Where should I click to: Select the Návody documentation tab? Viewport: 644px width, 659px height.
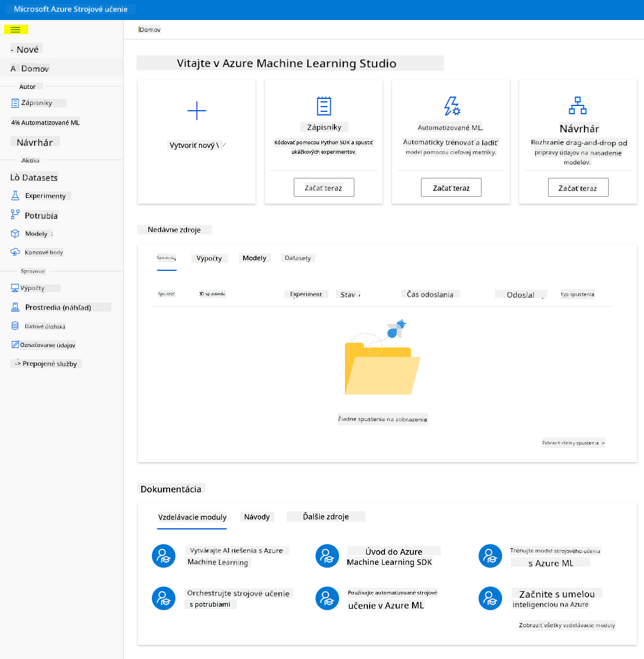[257, 516]
